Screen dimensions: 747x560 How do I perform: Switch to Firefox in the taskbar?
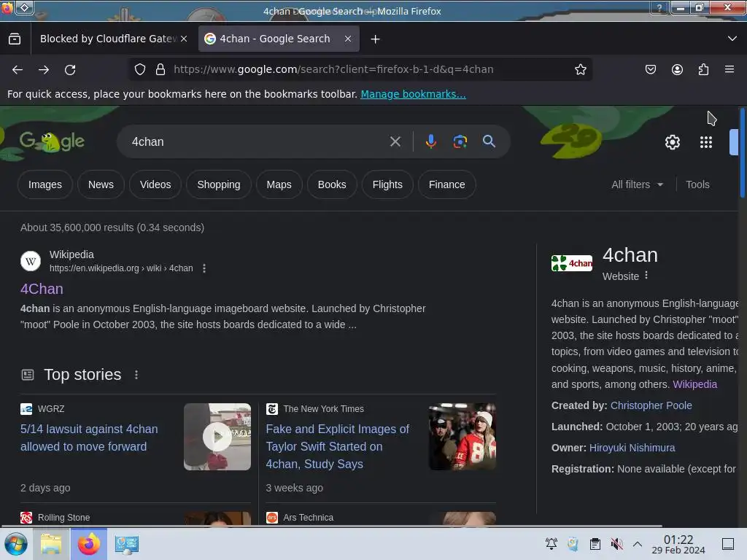click(89, 544)
